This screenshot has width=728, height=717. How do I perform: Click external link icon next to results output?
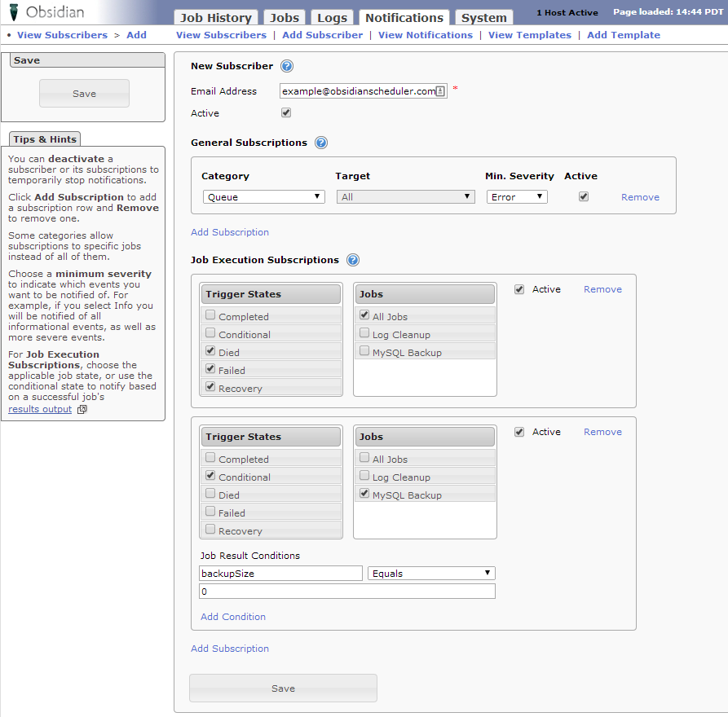[x=82, y=410]
